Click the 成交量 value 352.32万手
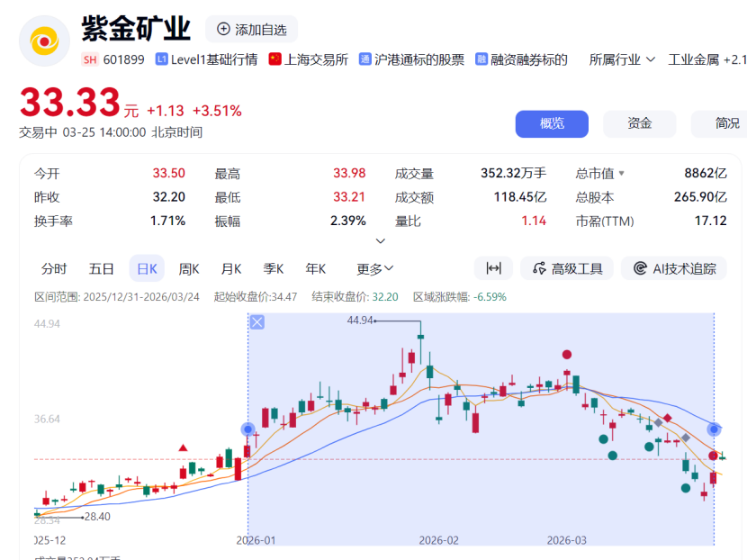Image resolution: width=747 pixels, height=560 pixels. [513, 173]
